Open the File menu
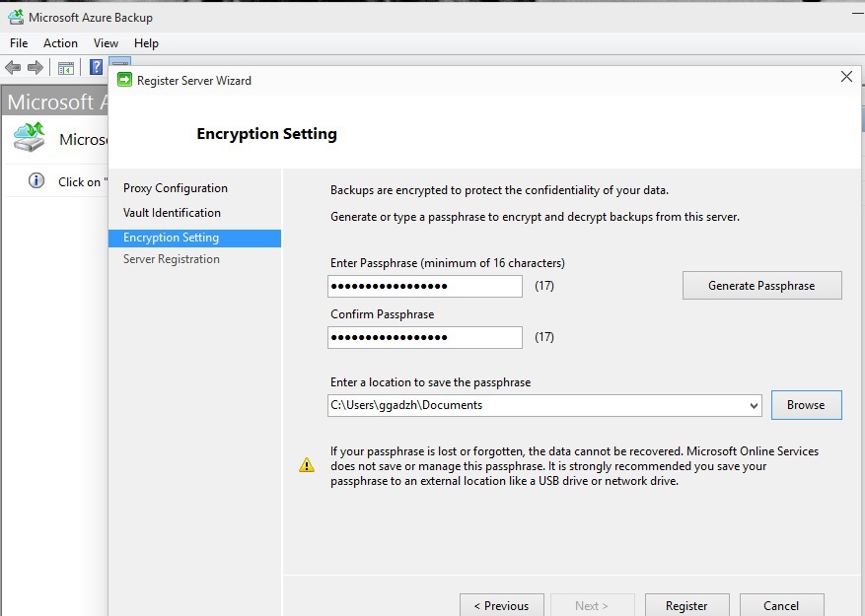The width and height of the screenshot is (865, 616). [19, 43]
